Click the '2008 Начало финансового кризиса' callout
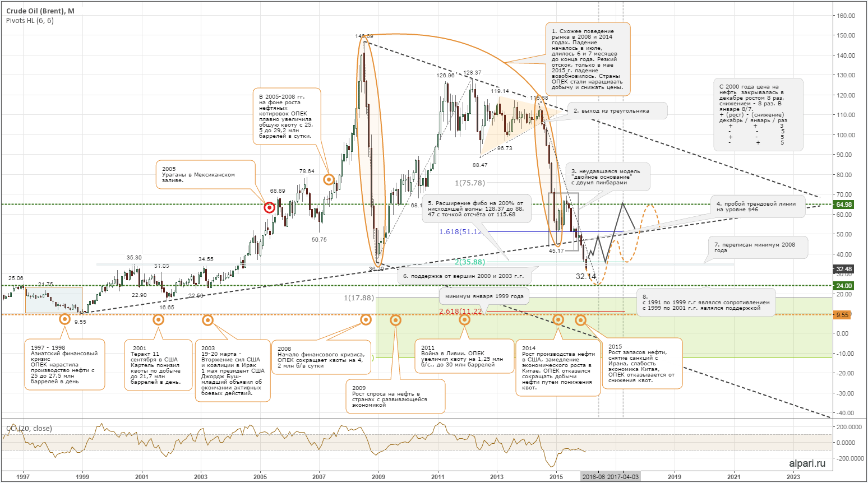This screenshot has height=483, width=868. (321, 357)
